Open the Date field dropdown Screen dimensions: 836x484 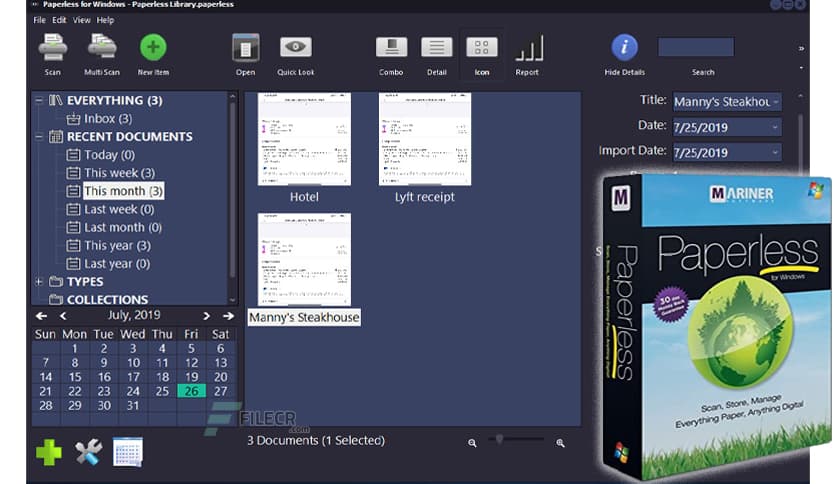coord(775,127)
